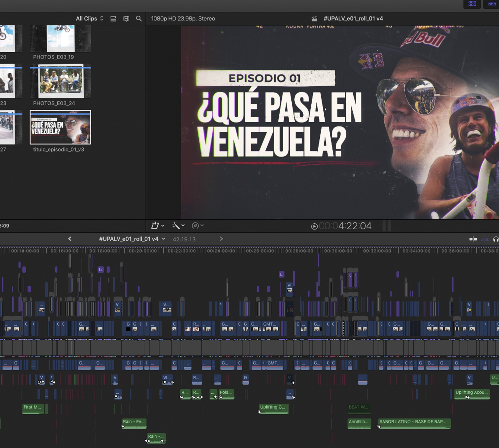Select the dimmed BEAT W... clip

pyautogui.click(x=359, y=409)
